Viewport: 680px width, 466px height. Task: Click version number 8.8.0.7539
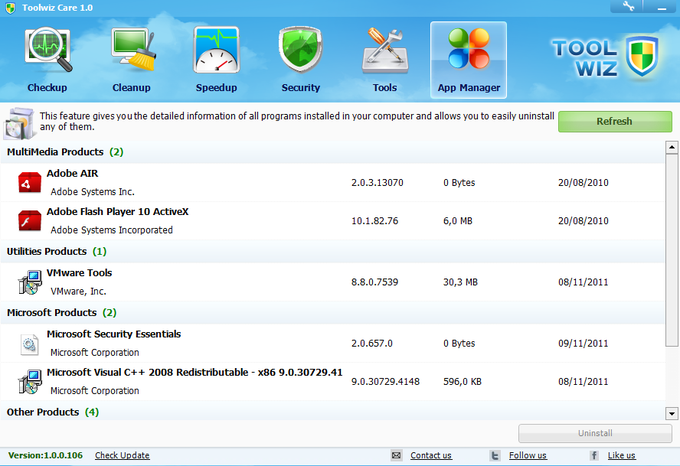point(375,282)
